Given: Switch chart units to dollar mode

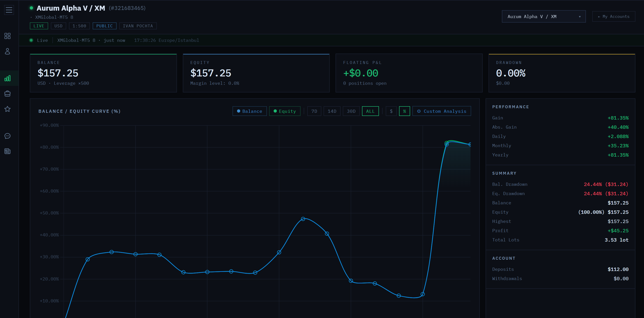Looking at the screenshot, I should coord(391,111).
